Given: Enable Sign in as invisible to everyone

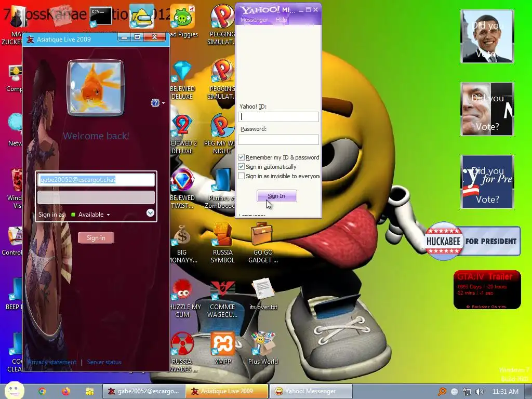Looking at the screenshot, I should tap(241, 176).
